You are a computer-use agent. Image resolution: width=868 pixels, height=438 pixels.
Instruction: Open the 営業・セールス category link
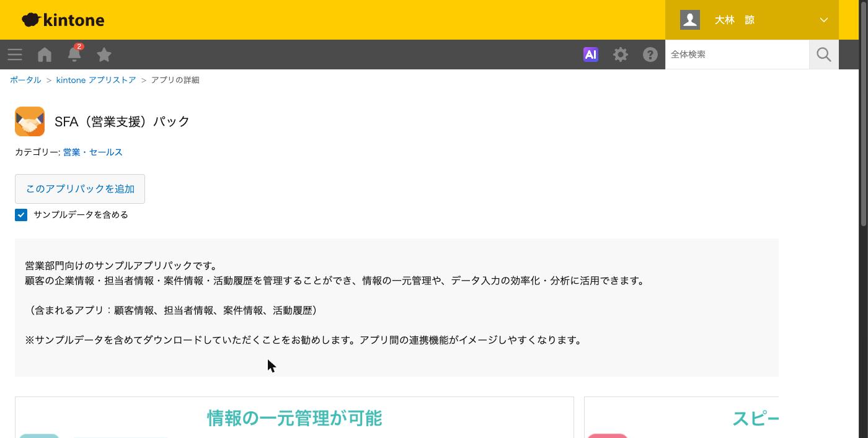(93, 152)
